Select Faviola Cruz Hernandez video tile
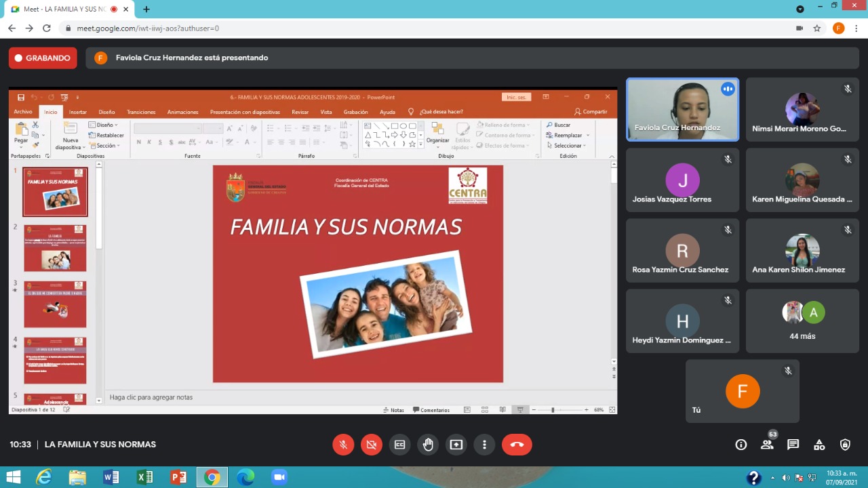The image size is (868, 488). pyautogui.click(x=682, y=110)
